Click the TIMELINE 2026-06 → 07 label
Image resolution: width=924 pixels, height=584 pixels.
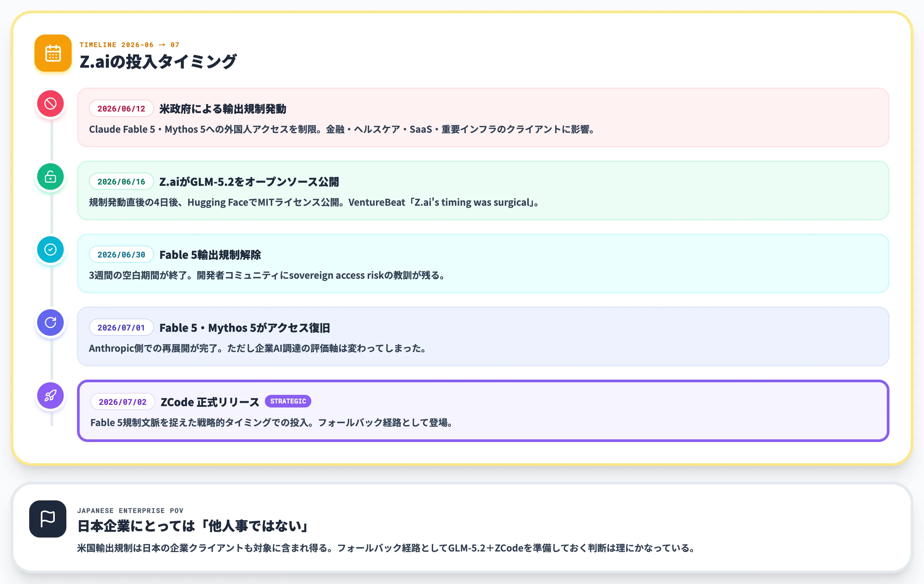coord(129,44)
